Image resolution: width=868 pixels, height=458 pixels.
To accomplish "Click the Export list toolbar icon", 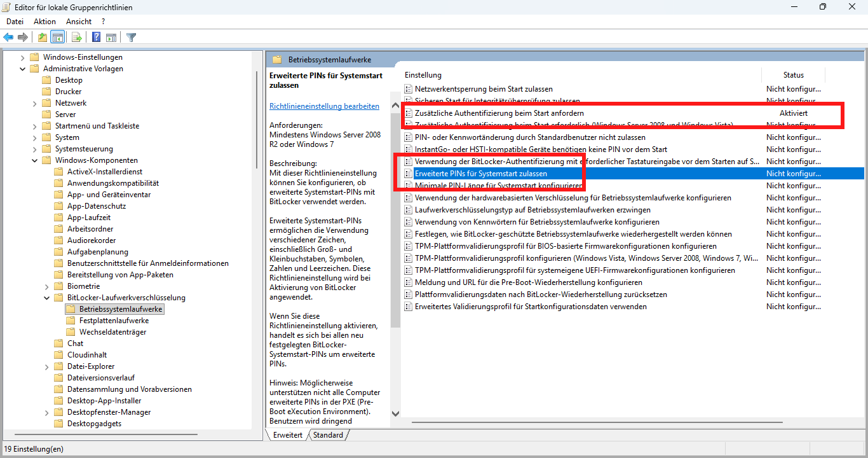I will click(76, 38).
